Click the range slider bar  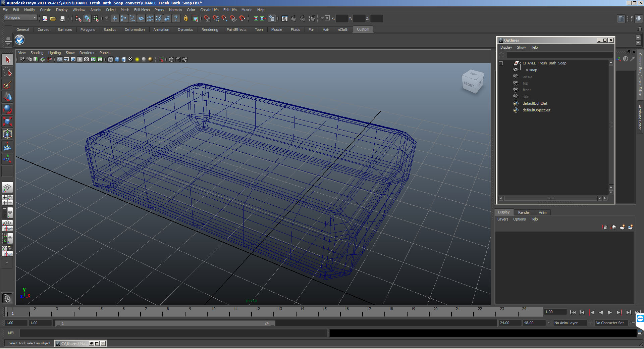click(x=165, y=323)
